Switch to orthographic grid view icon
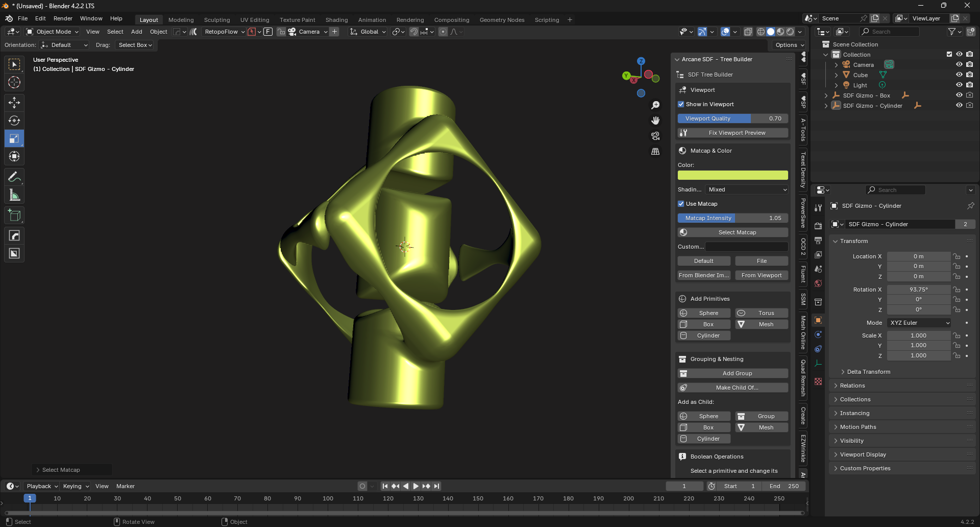The height and width of the screenshot is (527, 980). (655, 152)
